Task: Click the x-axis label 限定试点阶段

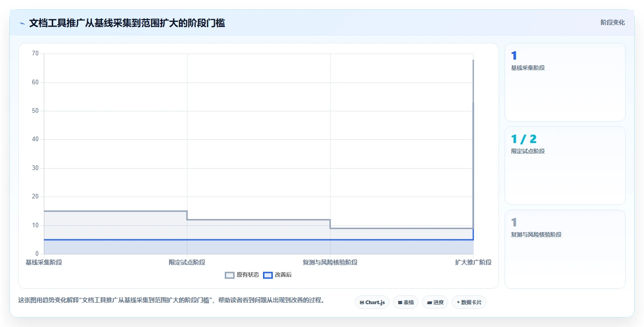Action: tap(187, 262)
